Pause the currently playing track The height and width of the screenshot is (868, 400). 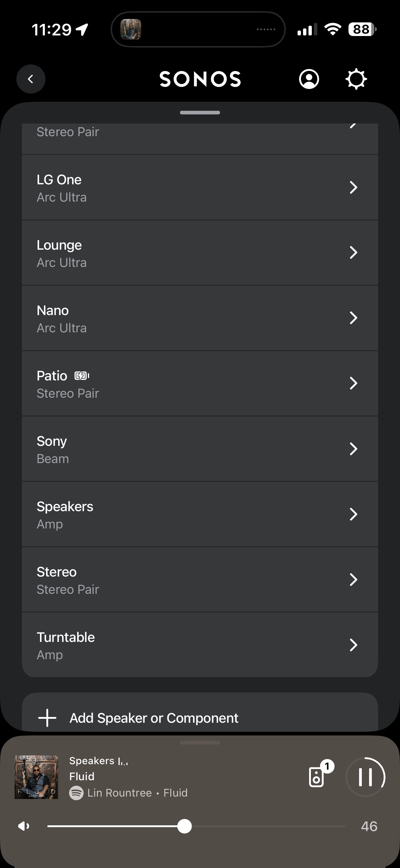(x=365, y=777)
